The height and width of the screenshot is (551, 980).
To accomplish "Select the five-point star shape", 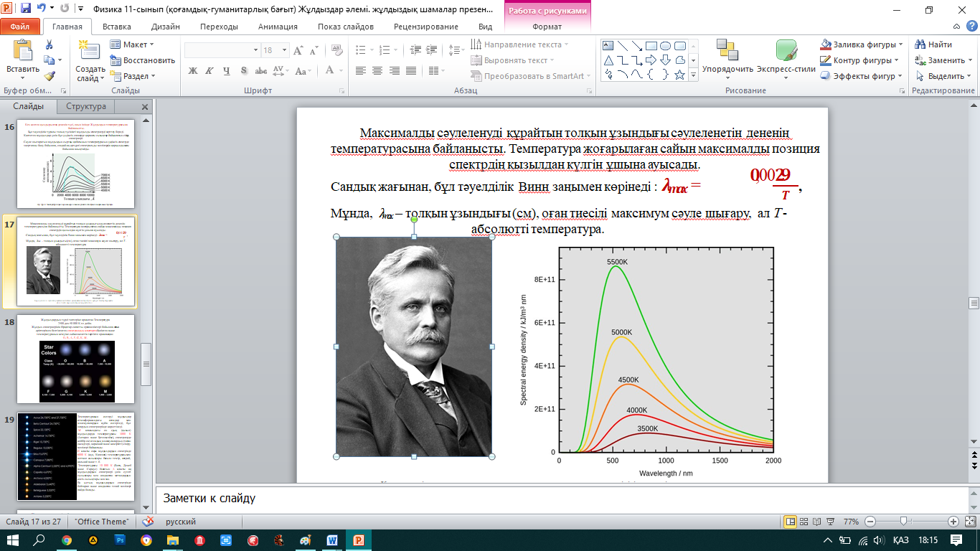I will tap(679, 74).
